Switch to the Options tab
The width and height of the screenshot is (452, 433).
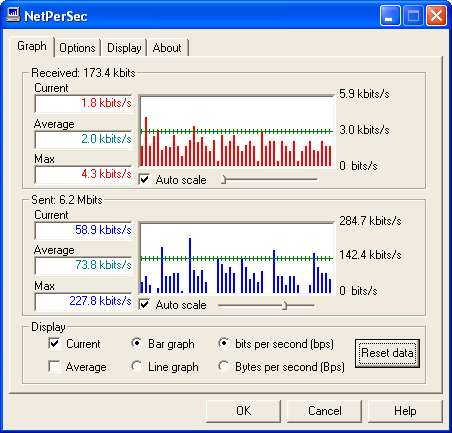(x=77, y=48)
